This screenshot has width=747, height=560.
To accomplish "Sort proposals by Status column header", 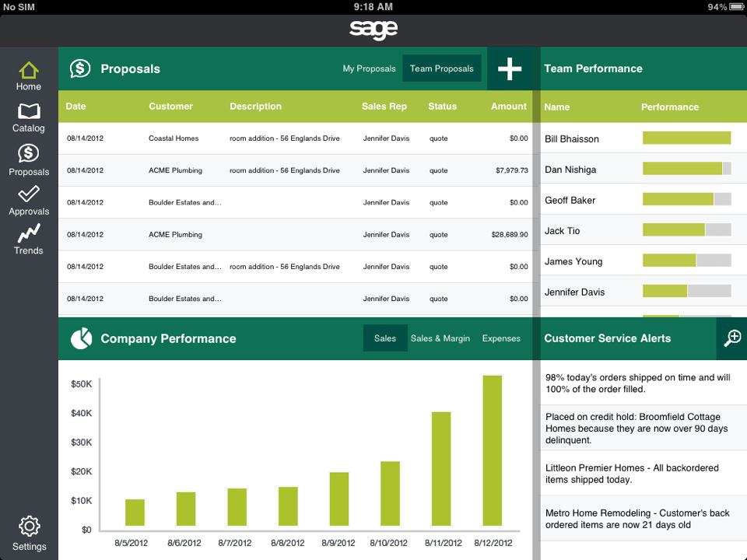I will 442,107.
